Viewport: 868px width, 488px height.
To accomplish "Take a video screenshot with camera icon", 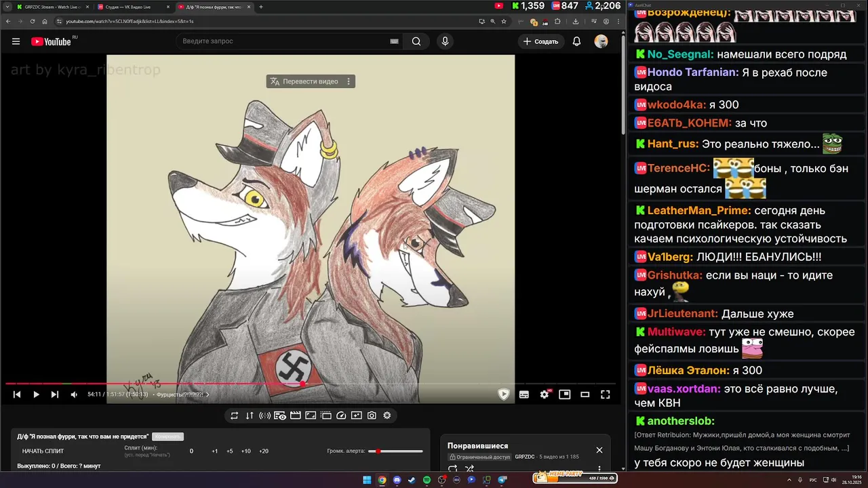I will [372, 415].
